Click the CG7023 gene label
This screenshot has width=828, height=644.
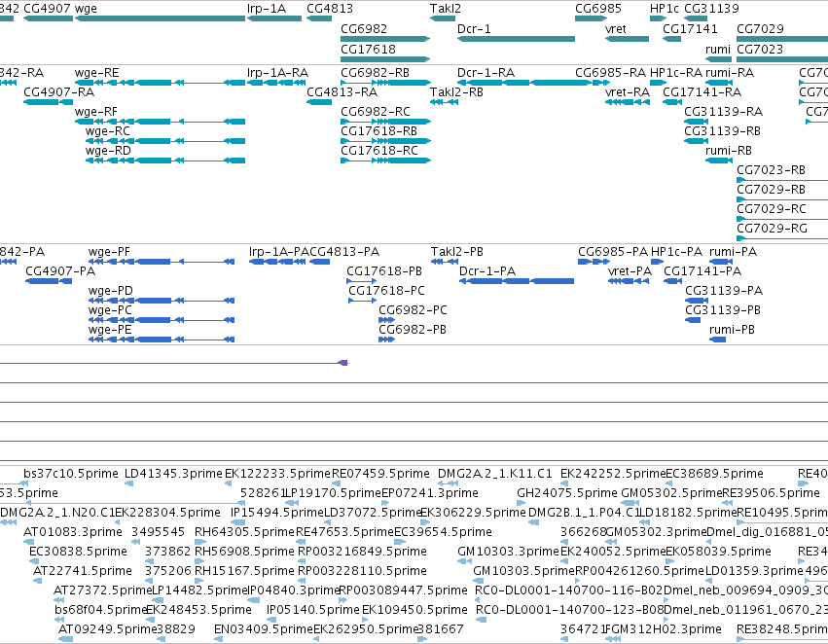coord(760,49)
